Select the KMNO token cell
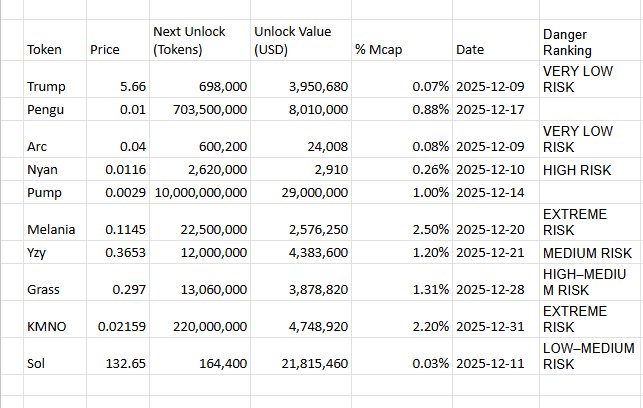 coord(46,326)
